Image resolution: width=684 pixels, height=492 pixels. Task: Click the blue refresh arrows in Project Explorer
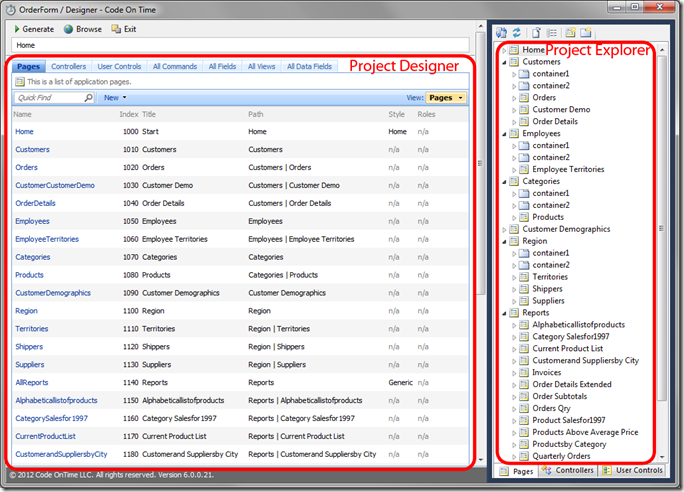[516, 33]
